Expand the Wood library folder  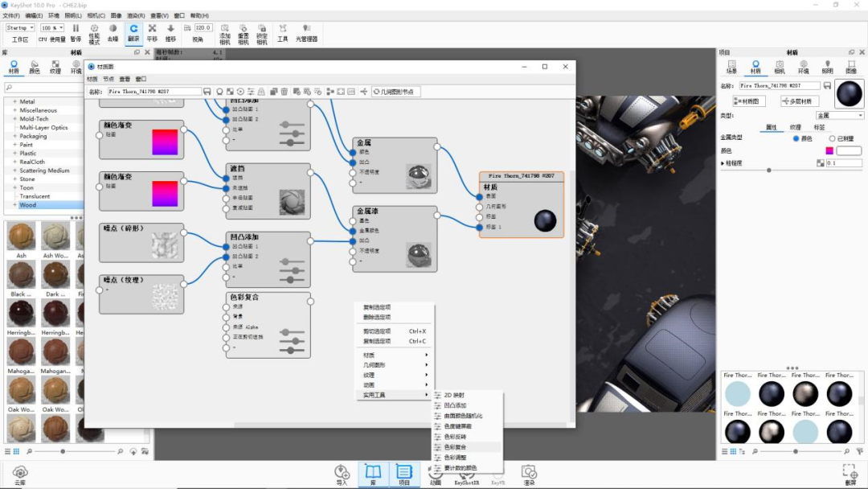[15, 205]
